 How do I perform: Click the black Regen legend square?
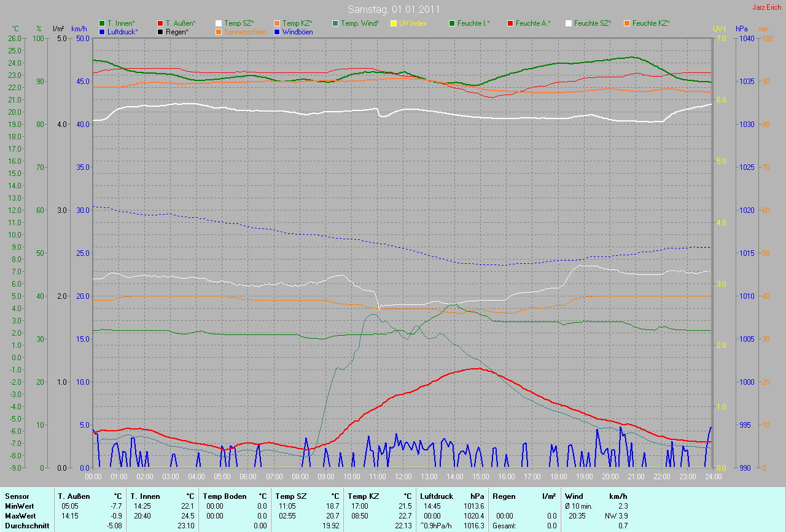161,31
